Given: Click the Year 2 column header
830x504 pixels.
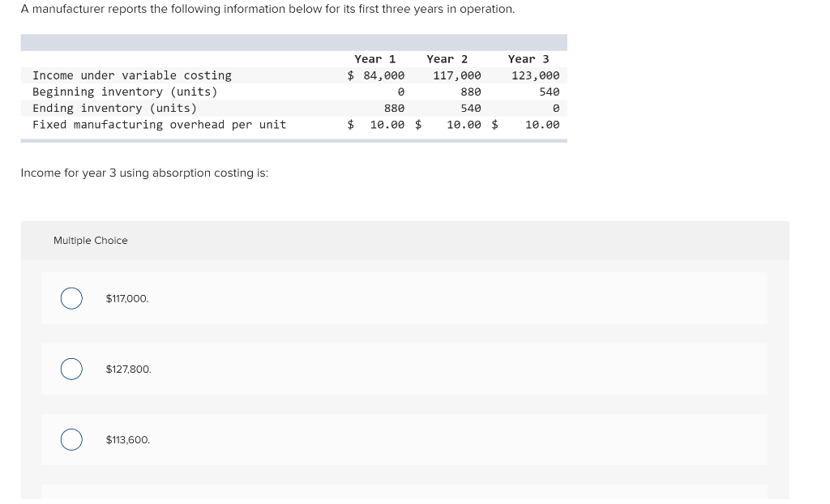Looking at the screenshot, I should tap(447, 59).
